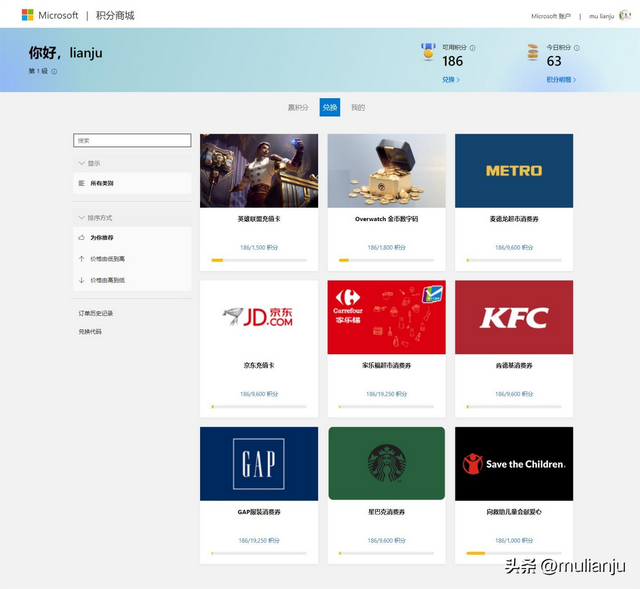Open the Save the Children card image
Image resolution: width=640 pixels, height=589 pixels.
514,464
